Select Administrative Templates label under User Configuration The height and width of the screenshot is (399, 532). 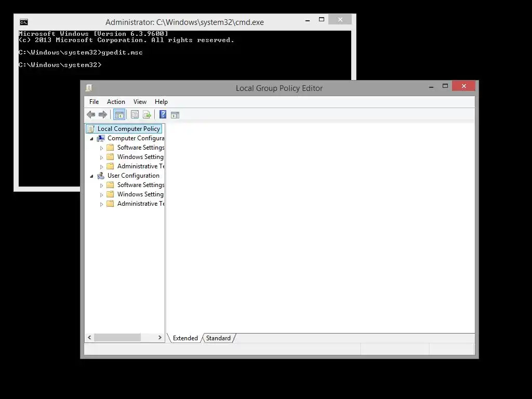141,203
